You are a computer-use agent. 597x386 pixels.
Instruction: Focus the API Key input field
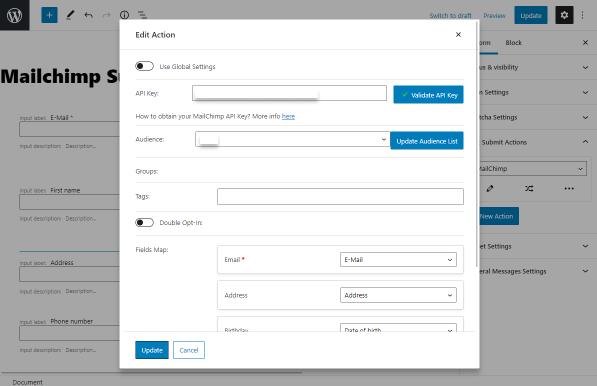(x=289, y=93)
